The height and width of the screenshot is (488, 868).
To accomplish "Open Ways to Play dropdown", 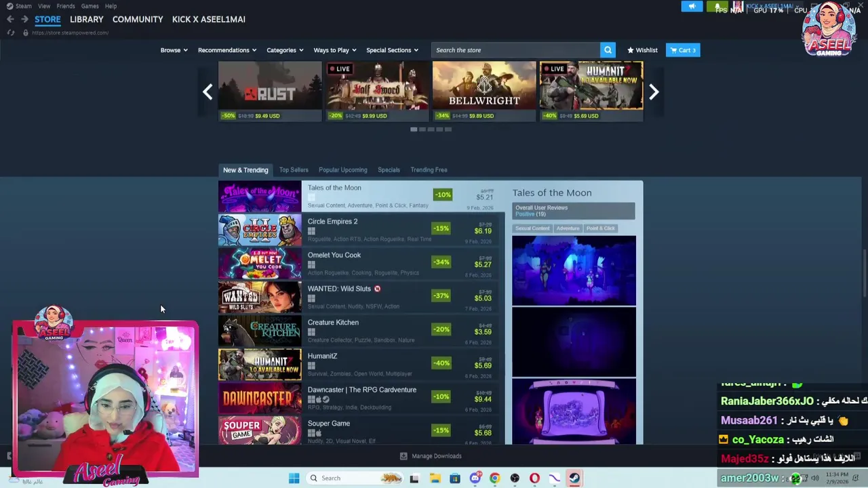I will (335, 50).
